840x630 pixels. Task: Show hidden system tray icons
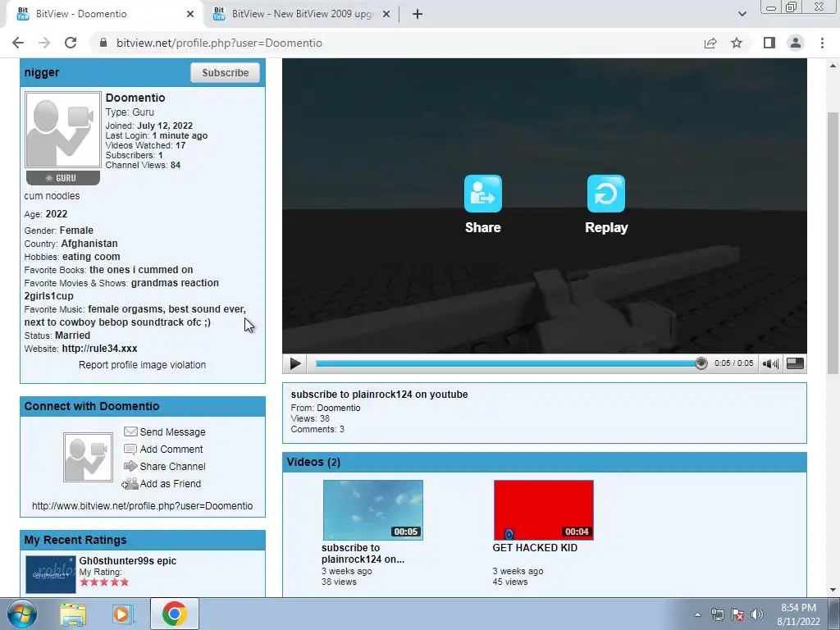[x=697, y=614]
